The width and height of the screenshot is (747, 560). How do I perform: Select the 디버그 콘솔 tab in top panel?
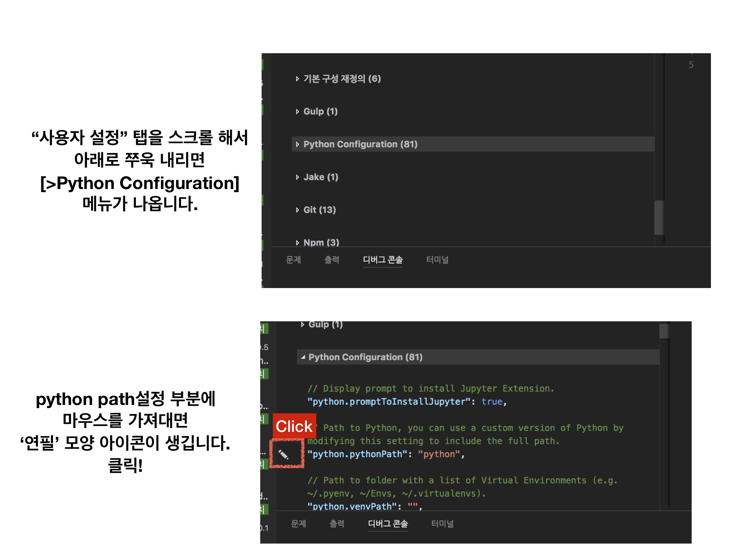(x=382, y=260)
